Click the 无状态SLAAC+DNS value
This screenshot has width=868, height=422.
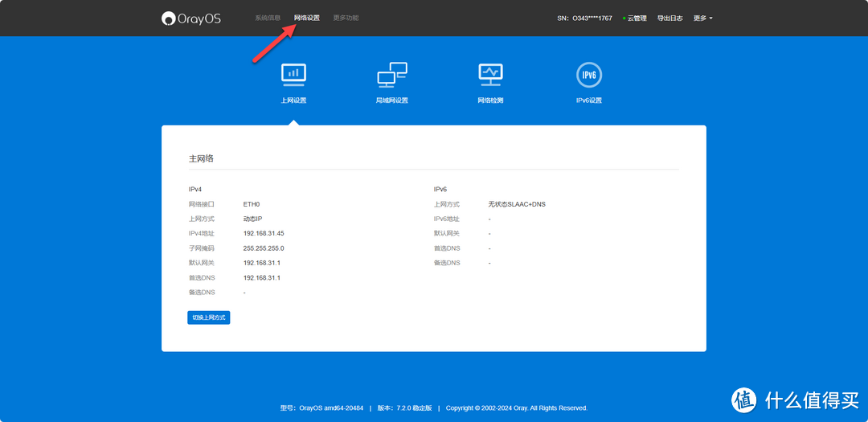[516, 204]
